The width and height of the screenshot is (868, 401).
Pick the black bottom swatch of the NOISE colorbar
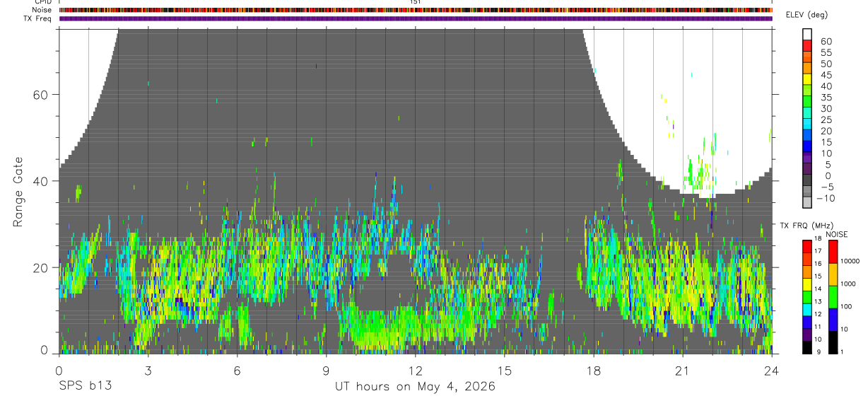[x=833, y=342]
